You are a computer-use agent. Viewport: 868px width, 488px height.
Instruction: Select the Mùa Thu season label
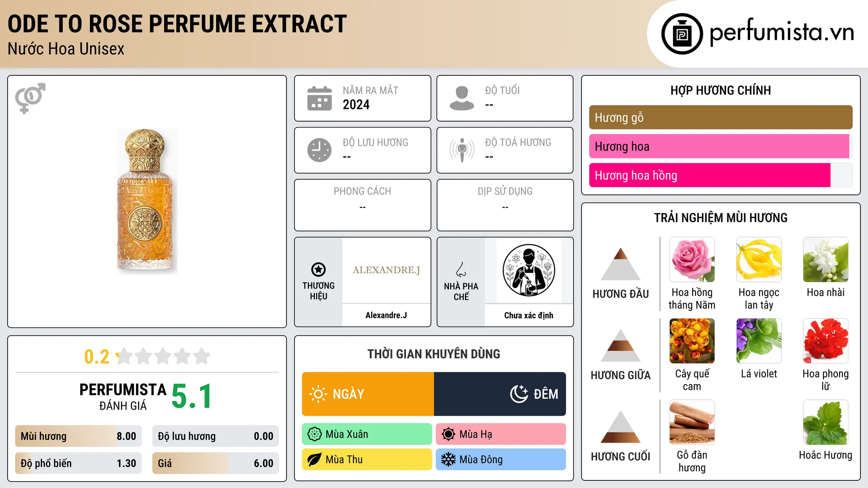(x=367, y=460)
